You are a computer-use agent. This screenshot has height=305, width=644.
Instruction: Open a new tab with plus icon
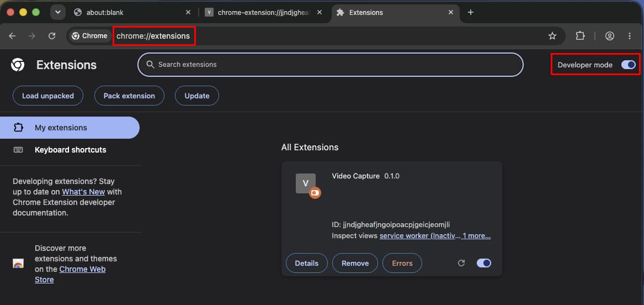pyautogui.click(x=471, y=12)
